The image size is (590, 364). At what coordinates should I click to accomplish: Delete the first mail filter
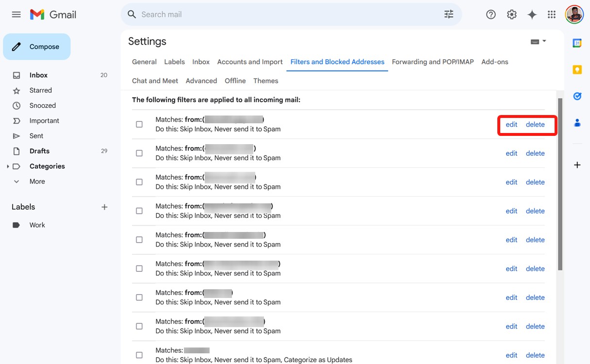(535, 124)
